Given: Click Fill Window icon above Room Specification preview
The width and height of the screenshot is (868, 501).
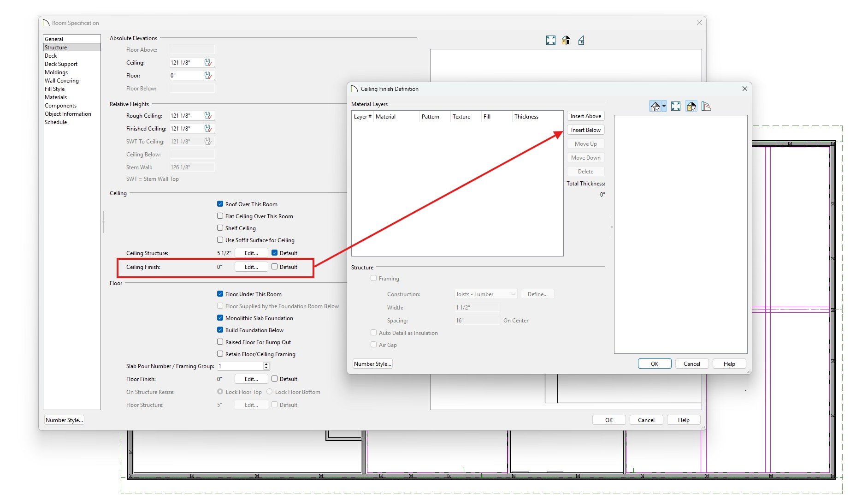Looking at the screenshot, I should point(550,41).
